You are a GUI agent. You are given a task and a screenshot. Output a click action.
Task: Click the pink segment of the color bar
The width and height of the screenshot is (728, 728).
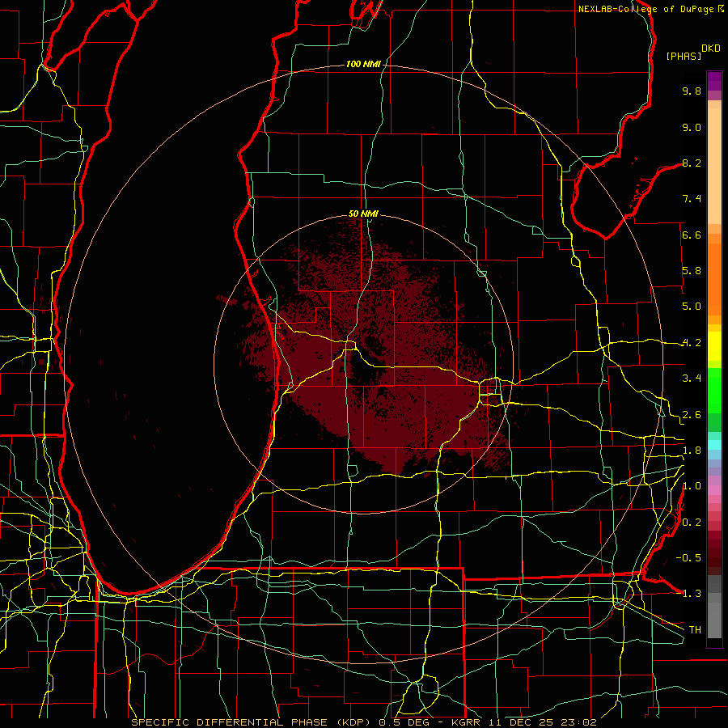(714, 490)
